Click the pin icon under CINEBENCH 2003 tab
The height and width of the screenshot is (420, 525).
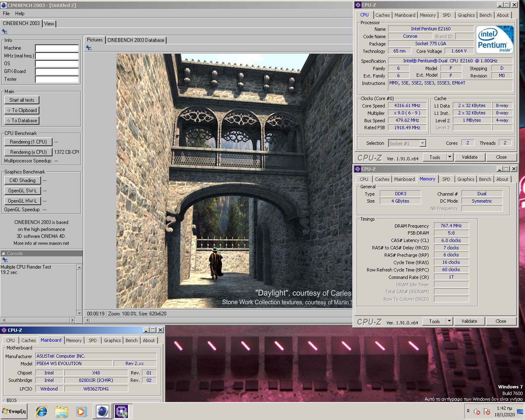point(5,32)
